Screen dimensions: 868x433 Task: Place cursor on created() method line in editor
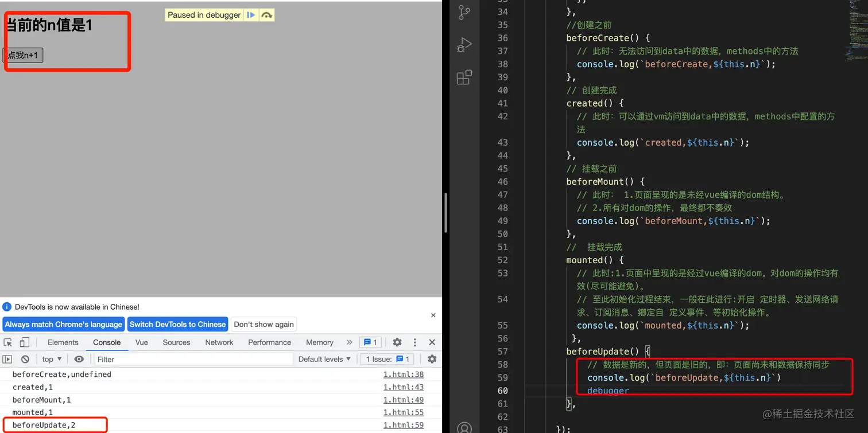(595, 103)
